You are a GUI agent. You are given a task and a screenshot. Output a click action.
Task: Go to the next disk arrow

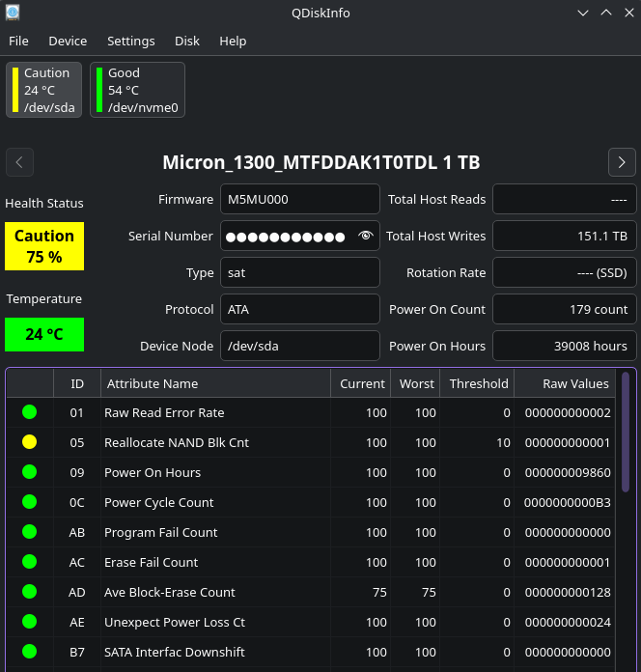click(622, 162)
